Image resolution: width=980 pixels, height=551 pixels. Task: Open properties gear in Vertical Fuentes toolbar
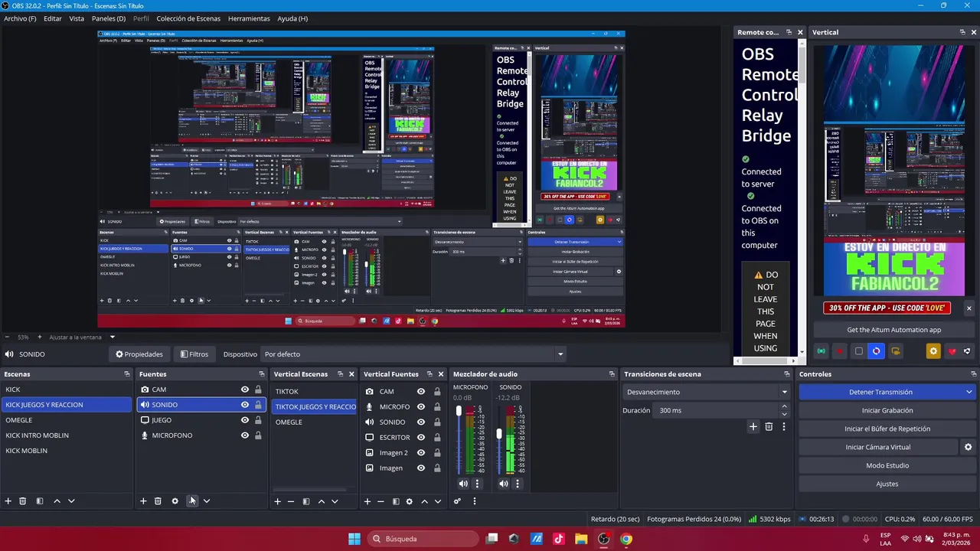click(410, 501)
